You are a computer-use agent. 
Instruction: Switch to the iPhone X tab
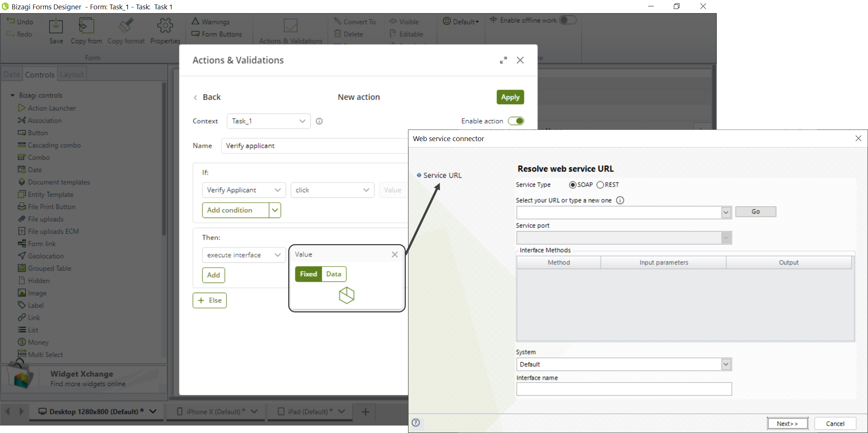tap(215, 411)
